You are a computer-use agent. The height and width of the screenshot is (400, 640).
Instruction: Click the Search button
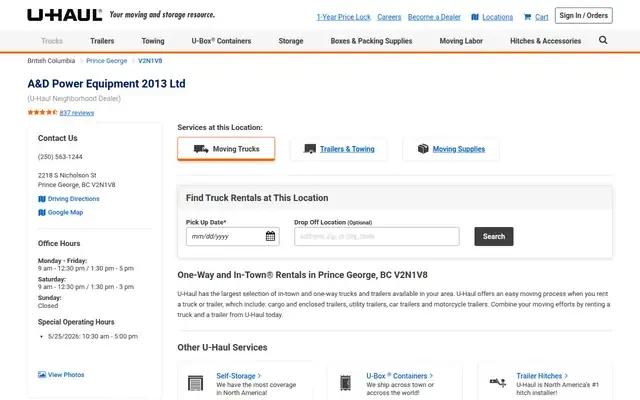coord(494,236)
